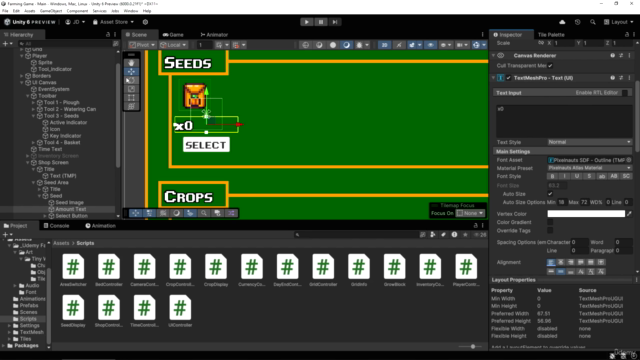Screen dimensions: 640x360
Task: Pick vertex color with eyedropper
Action: click(629, 213)
